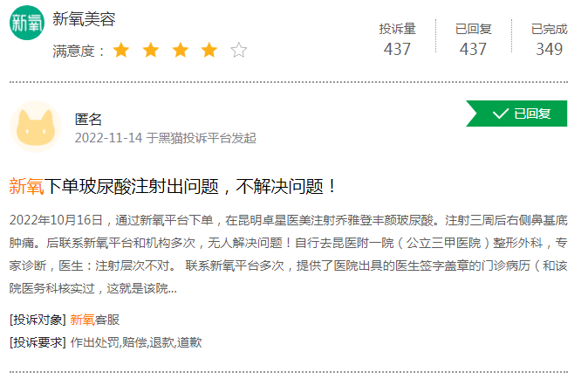This screenshot has height=379, width=588.
Task: Click 新氧客服 complaint target
Action: pyautogui.click(x=95, y=320)
